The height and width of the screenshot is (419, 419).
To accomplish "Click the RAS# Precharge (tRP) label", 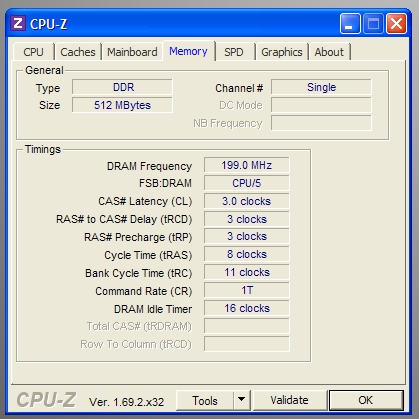I will coord(138,237).
